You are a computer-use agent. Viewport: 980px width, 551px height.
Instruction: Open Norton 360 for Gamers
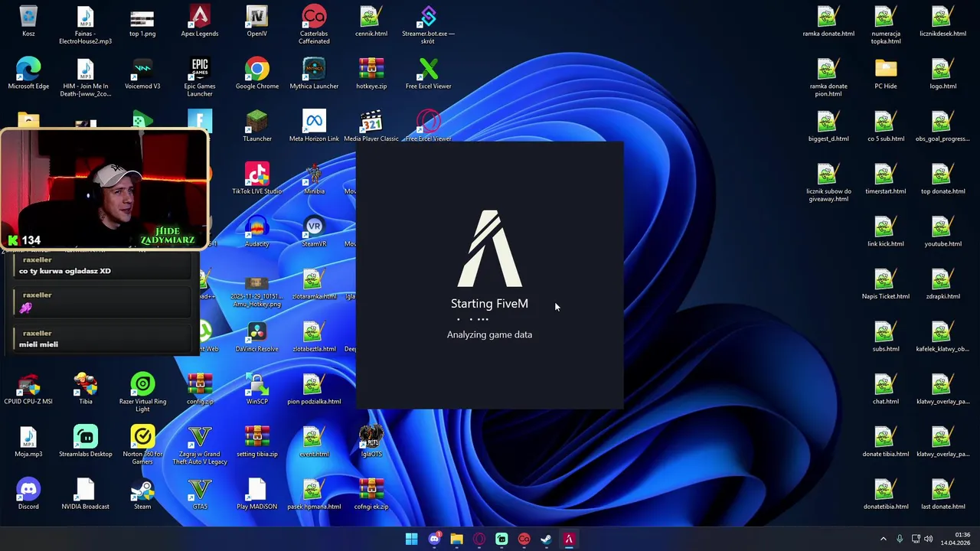coord(142,444)
